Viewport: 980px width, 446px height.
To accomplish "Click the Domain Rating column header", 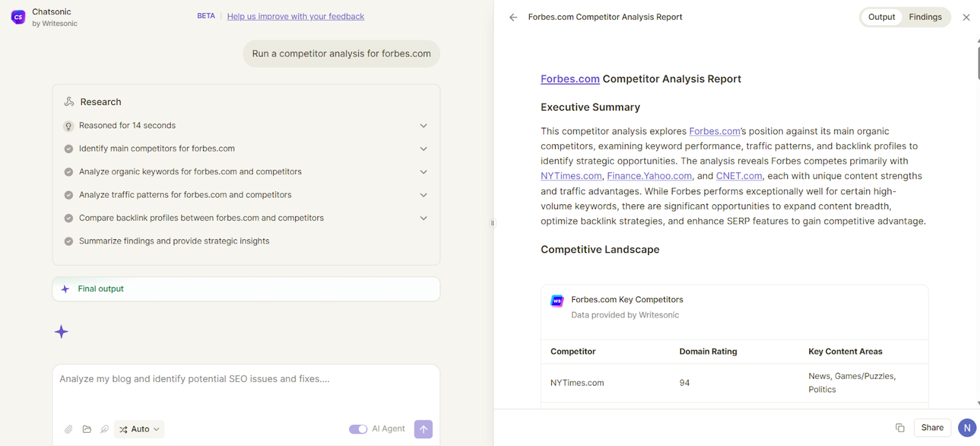I will click(x=708, y=352).
